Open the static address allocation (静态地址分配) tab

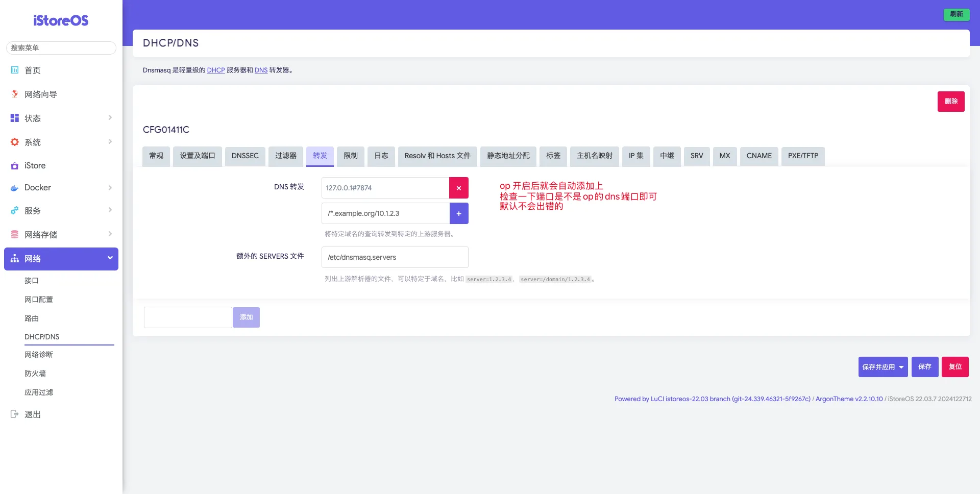[x=508, y=156]
